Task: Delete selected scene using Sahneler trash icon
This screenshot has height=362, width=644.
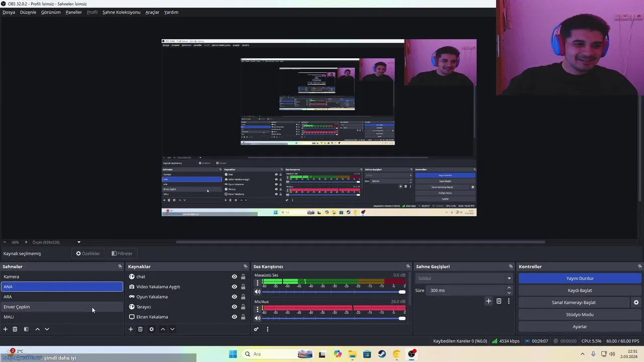Action: 15,329
